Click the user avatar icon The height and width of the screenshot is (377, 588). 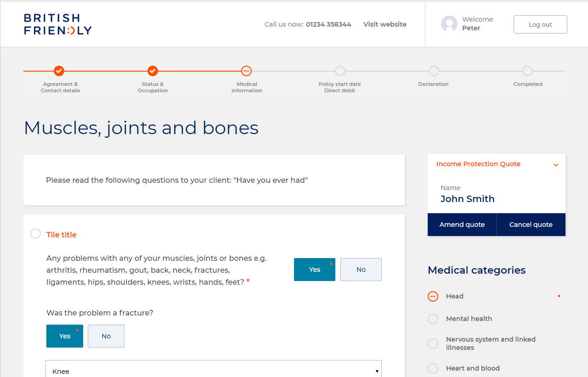[x=449, y=24]
